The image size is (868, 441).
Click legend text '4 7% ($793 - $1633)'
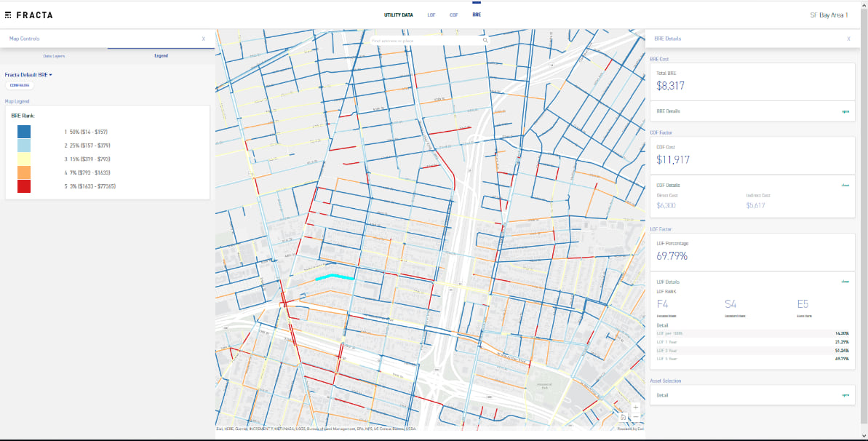[x=88, y=172]
